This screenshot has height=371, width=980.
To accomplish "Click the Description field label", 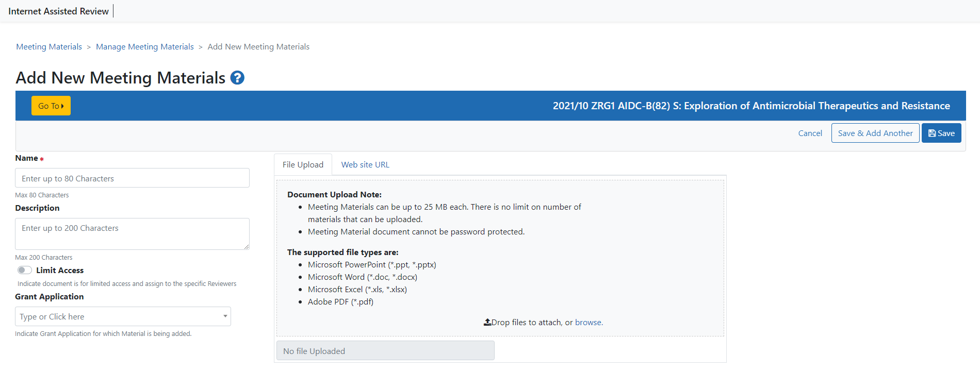I will click(37, 208).
